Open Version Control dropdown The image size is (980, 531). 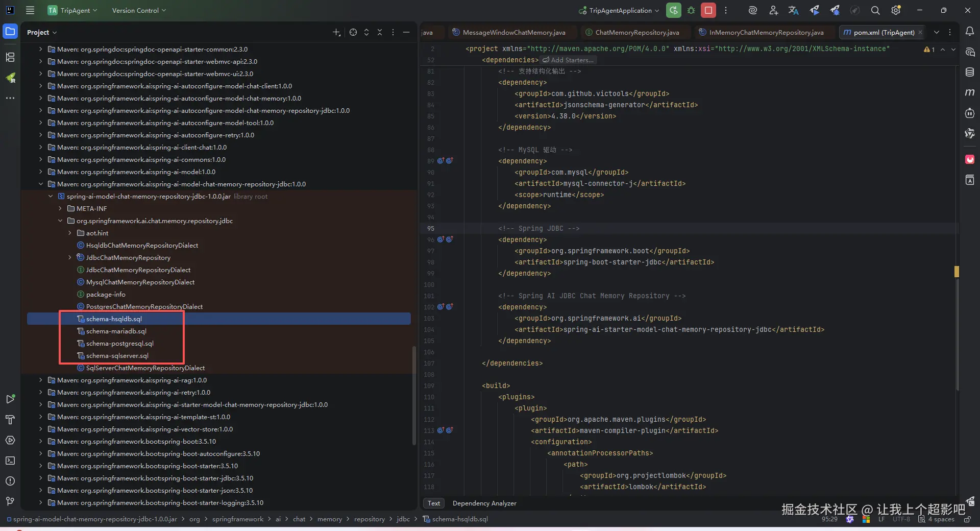[x=139, y=10]
